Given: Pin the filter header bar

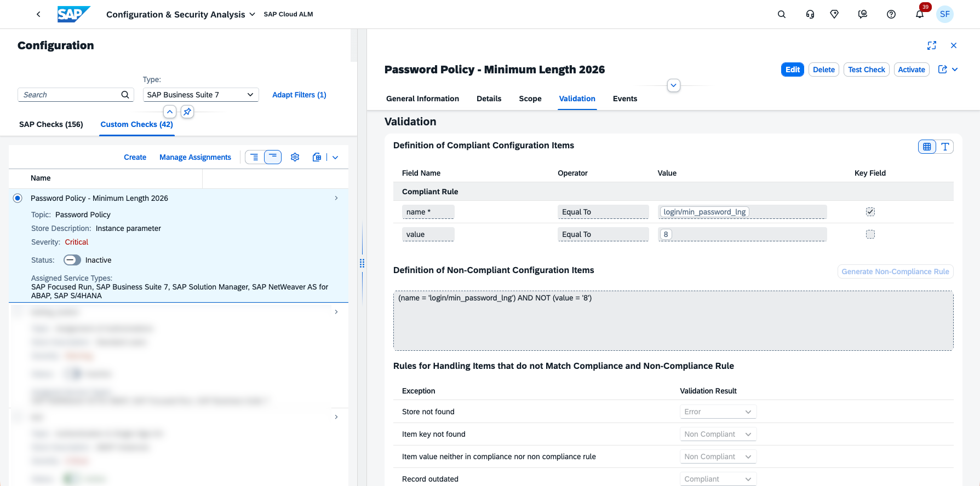Looking at the screenshot, I should (187, 112).
